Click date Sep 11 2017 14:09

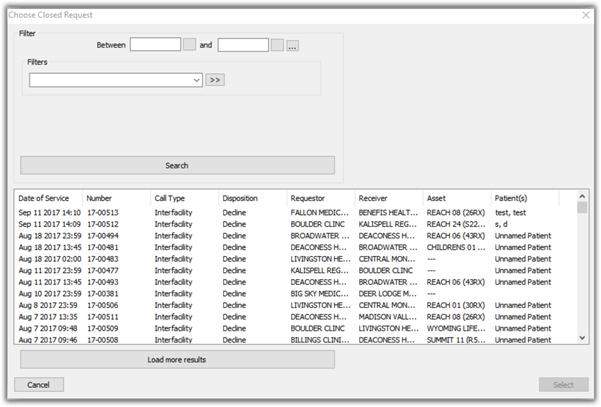tap(49, 224)
